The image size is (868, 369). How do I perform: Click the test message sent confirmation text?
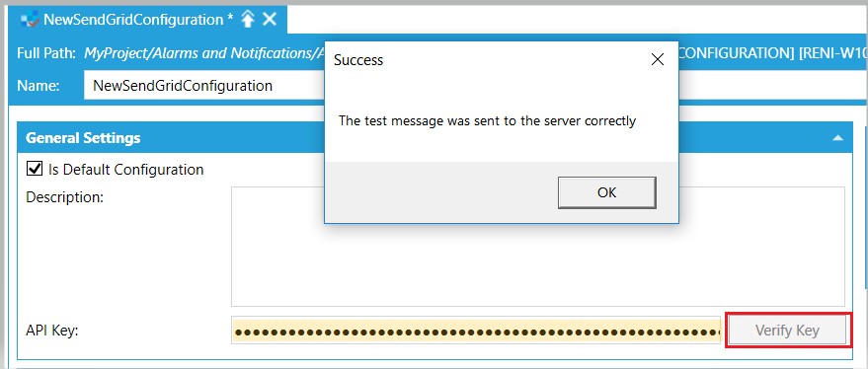[487, 120]
